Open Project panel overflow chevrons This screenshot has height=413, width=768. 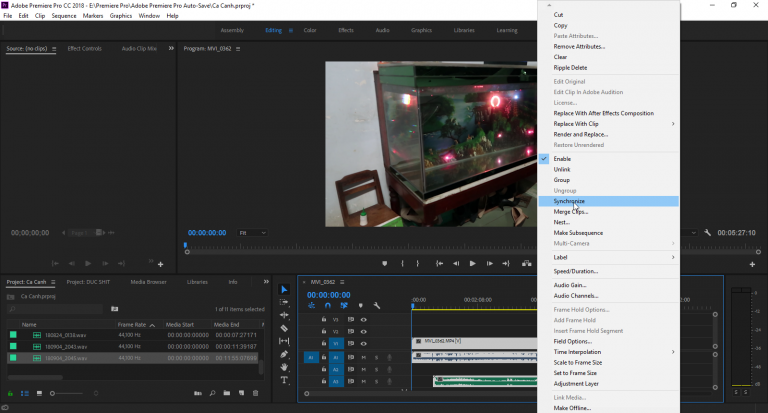point(266,282)
